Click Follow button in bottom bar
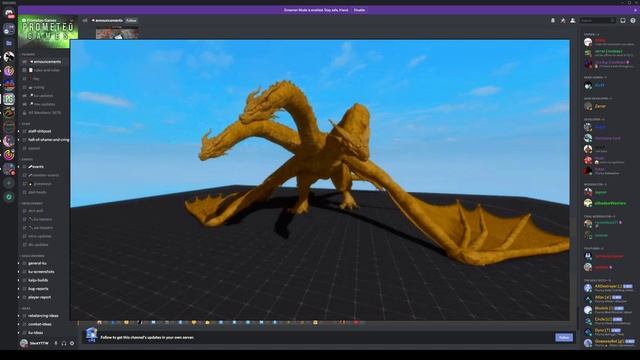Viewport: 640px width, 360px height. 564,338
